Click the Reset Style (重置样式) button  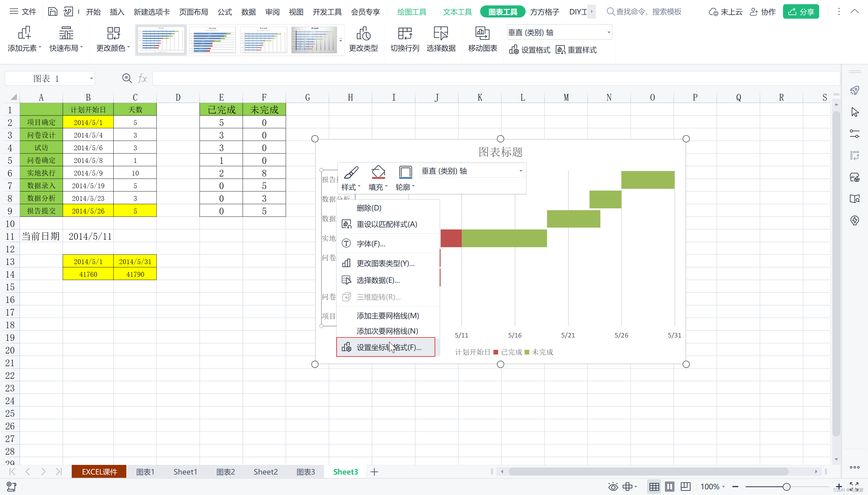576,50
